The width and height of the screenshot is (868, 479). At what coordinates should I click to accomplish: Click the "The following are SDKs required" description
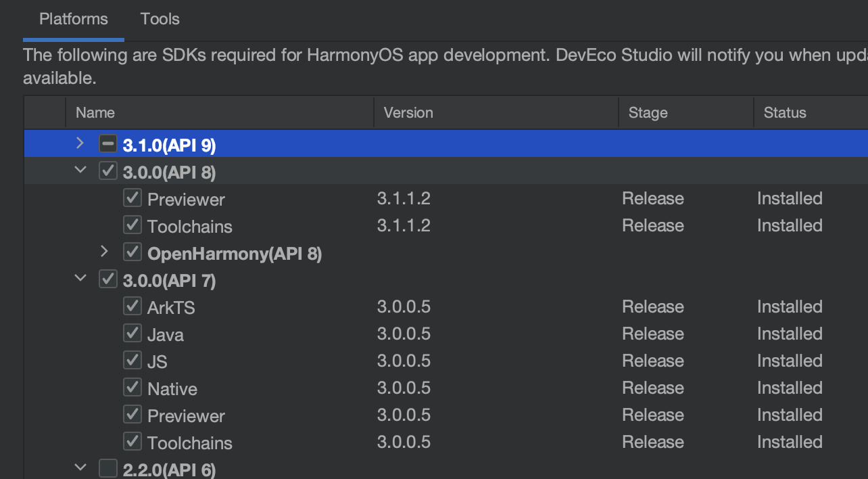(445, 66)
